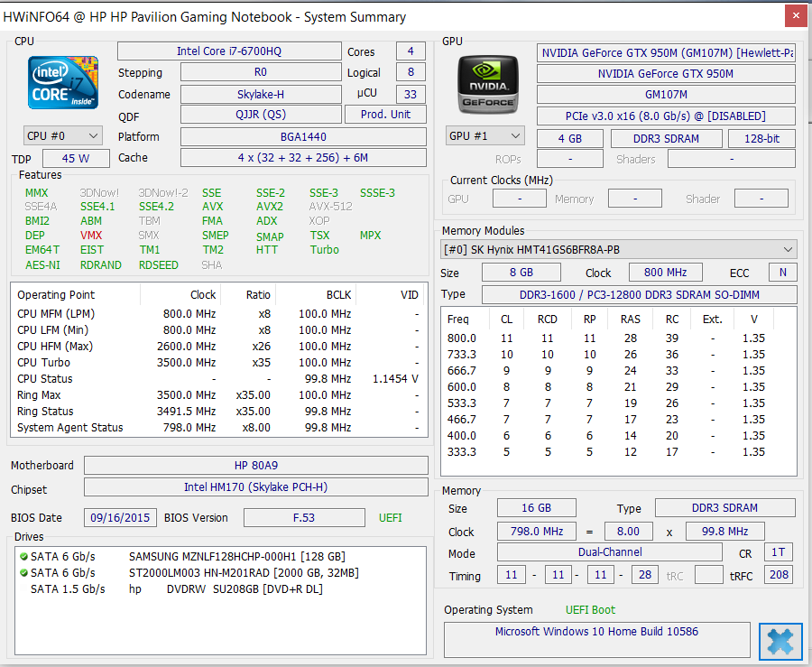Click green status icon for Samsung drive
The image size is (812, 667).
click(23, 557)
